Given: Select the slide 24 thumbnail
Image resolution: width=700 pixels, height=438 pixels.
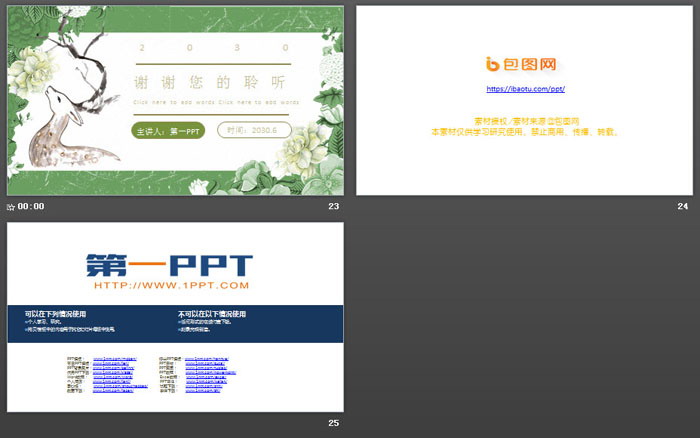Looking at the screenshot, I should click(x=523, y=100).
